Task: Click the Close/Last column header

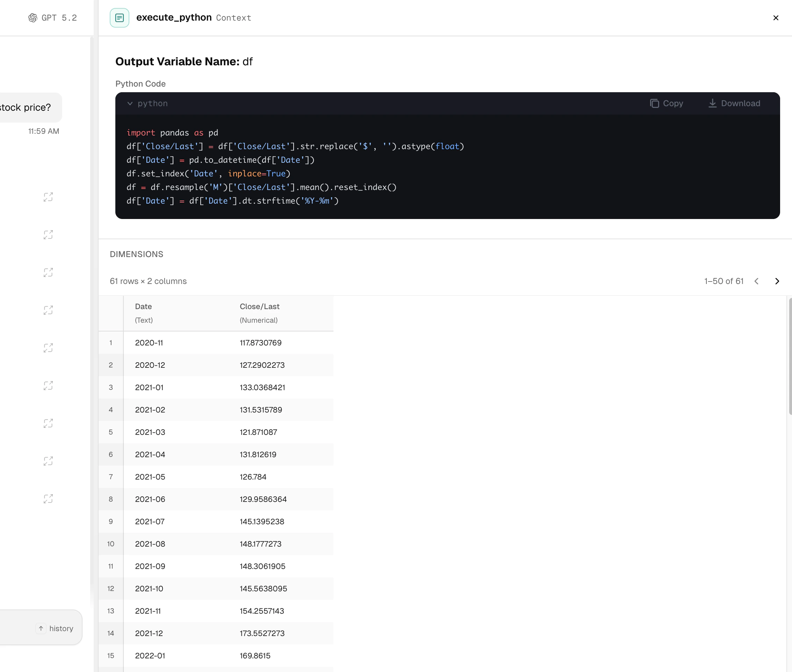Action: (260, 306)
